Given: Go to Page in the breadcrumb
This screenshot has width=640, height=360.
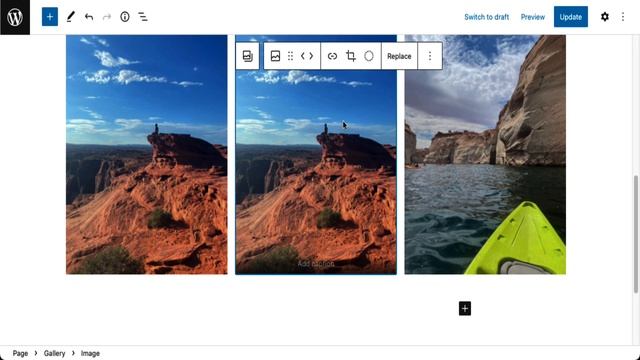Looking at the screenshot, I should click(x=20, y=353).
